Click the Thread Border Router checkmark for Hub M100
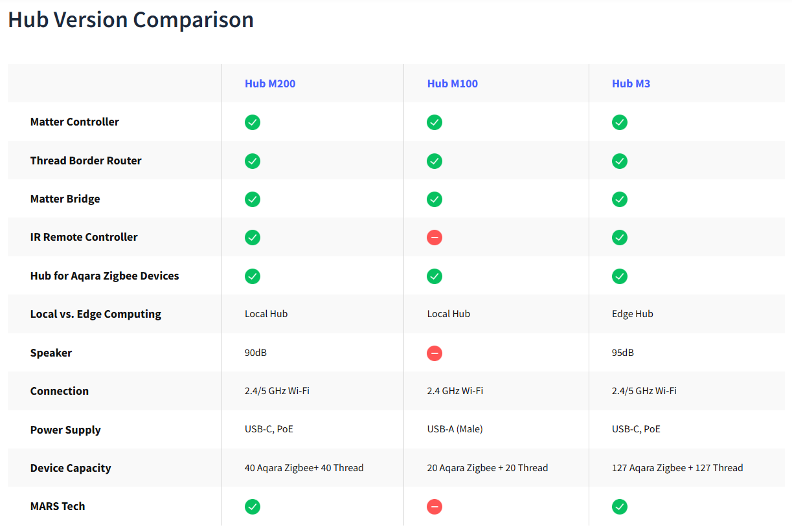The height and width of the screenshot is (532, 792). click(x=435, y=161)
